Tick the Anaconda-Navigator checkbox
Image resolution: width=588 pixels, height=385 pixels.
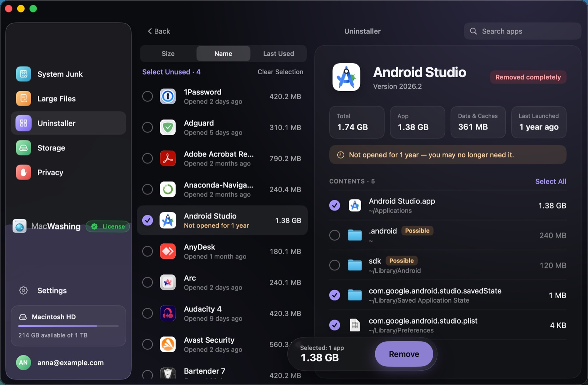pos(147,189)
